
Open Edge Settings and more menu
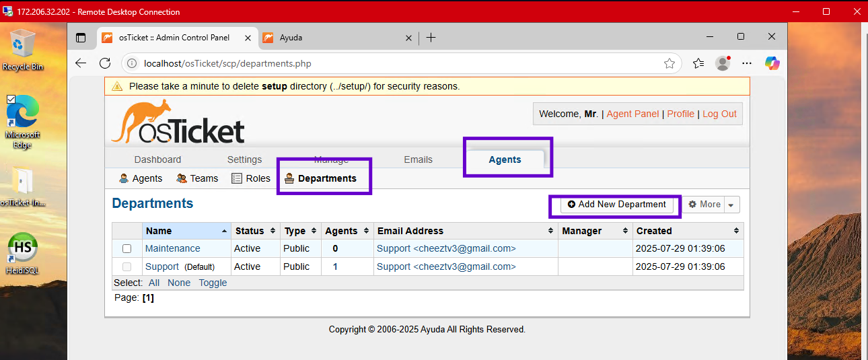click(x=747, y=63)
